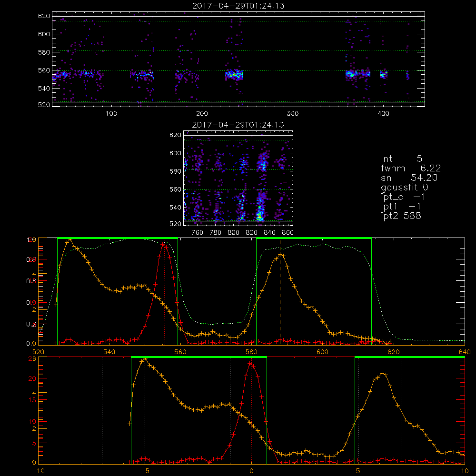Click x-axis label 540 on the profile plot

click(109, 352)
